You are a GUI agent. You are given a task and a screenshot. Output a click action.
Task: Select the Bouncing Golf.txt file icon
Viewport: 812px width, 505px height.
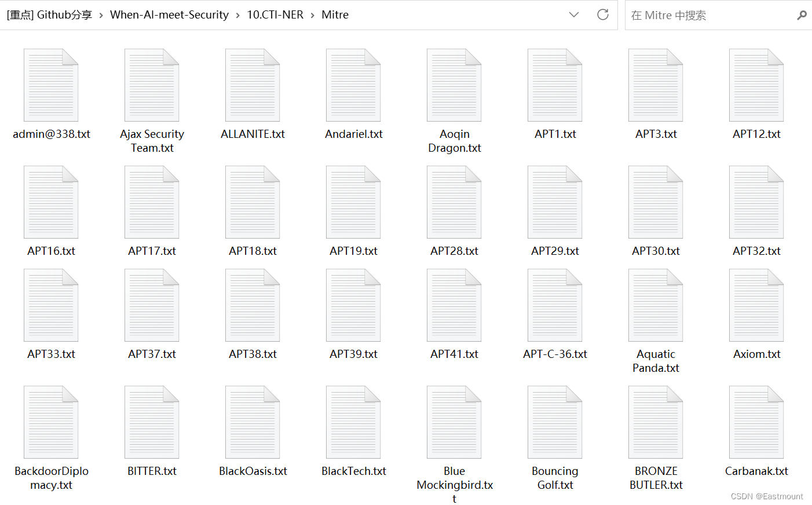coord(555,422)
